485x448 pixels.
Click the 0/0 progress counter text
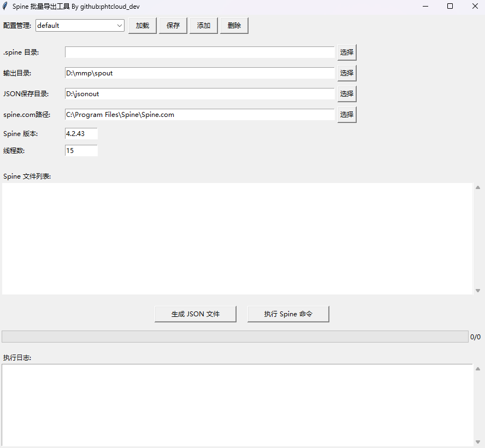click(475, 337)
